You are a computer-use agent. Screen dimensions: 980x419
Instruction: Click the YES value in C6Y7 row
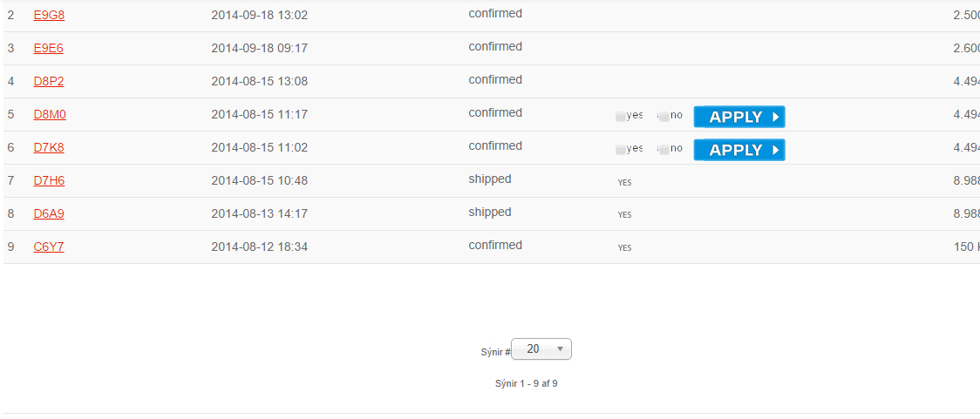point(624,248)
